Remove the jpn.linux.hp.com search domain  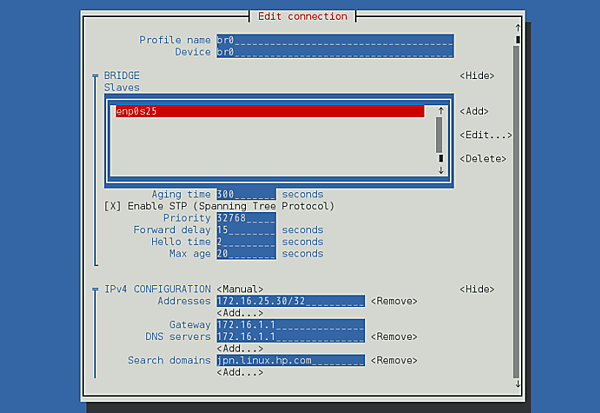[x=393, y=360]
